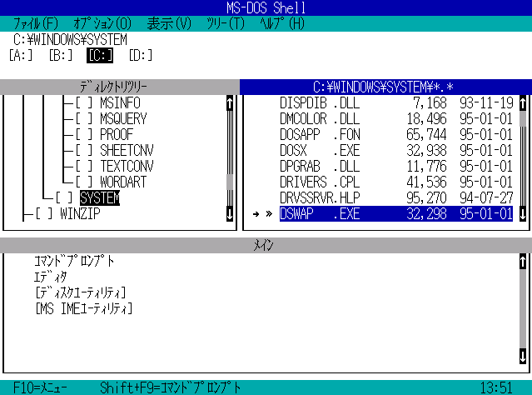Click the file list scrollbar thumb

point(523,119)
